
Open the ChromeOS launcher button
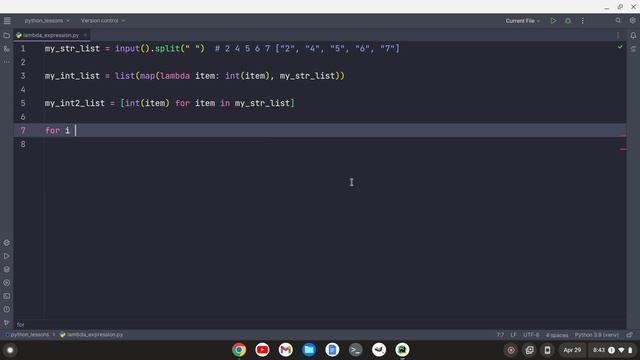10,350
